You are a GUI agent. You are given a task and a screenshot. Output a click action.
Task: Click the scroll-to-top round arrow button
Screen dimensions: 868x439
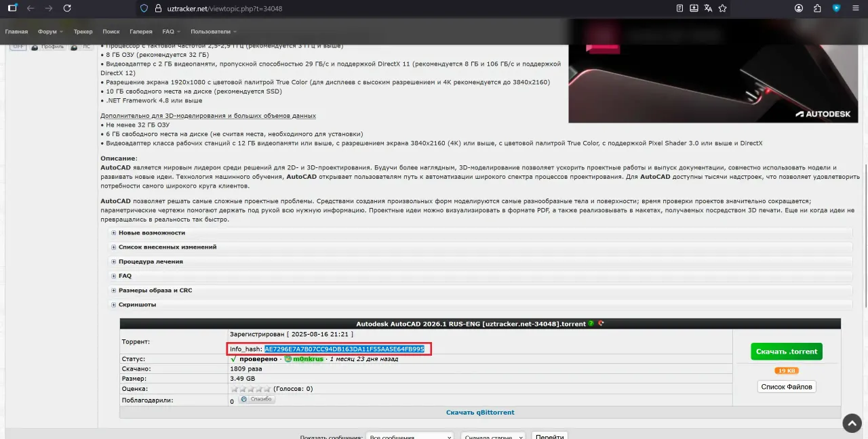pos(852,423)
